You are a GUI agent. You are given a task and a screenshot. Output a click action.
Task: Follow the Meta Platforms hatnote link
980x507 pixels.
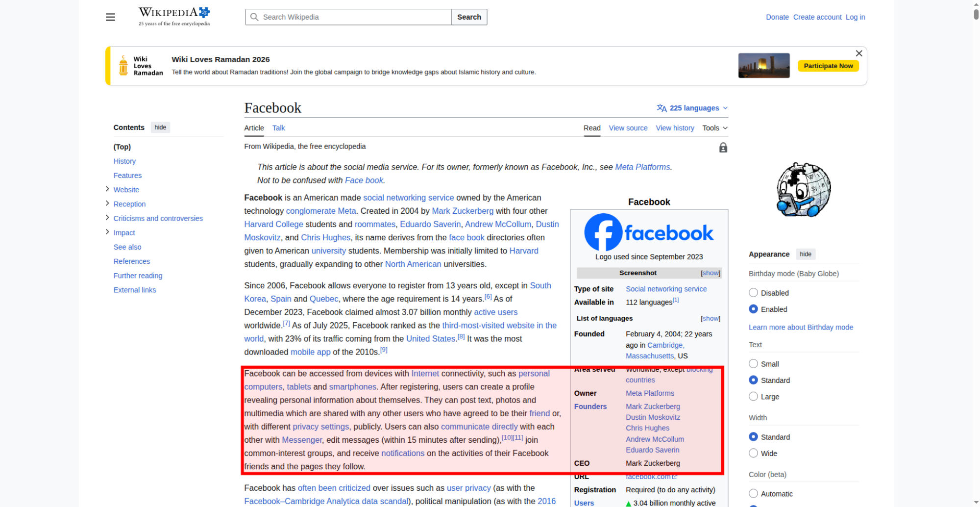[642, 167]
